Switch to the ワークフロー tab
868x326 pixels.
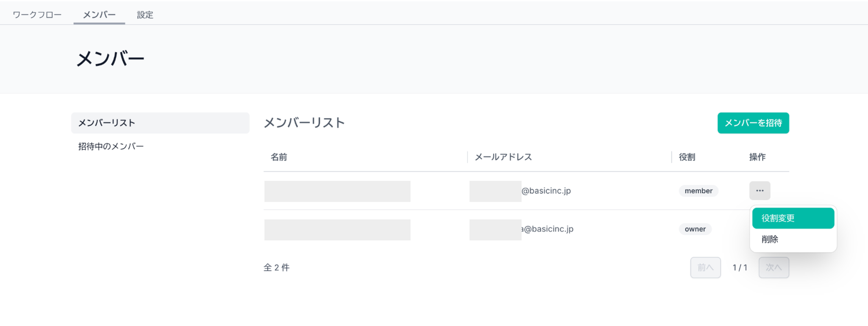pos(37,15)
